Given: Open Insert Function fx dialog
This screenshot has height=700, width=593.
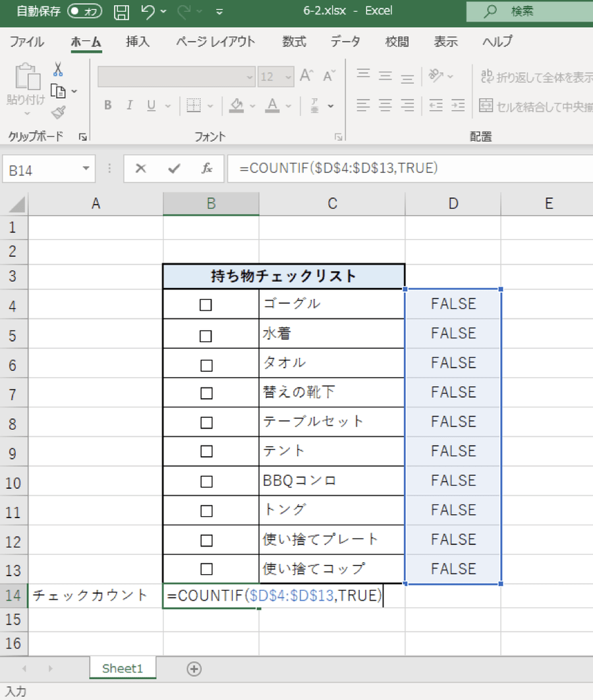Looking at the screenshot, I should point(207,169).
